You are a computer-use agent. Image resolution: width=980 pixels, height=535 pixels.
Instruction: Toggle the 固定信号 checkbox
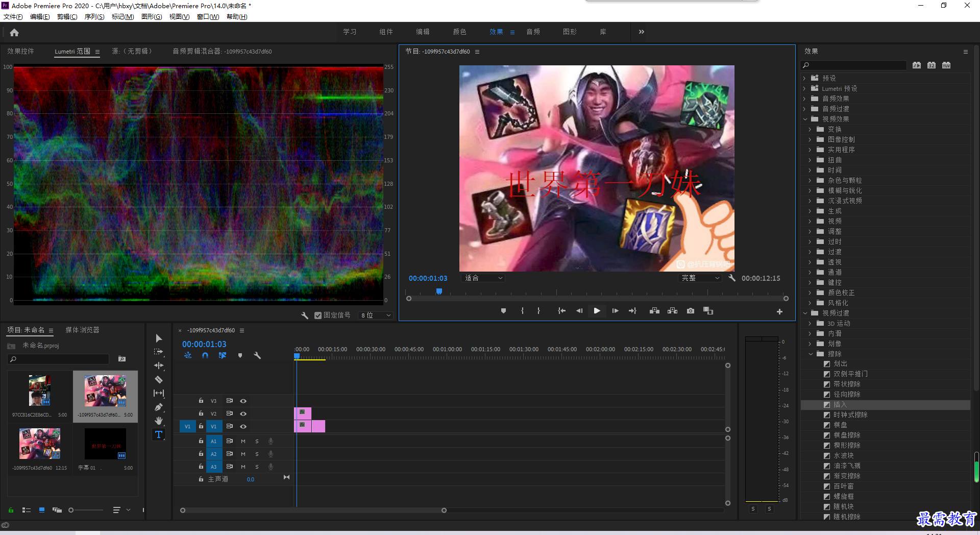318,315
